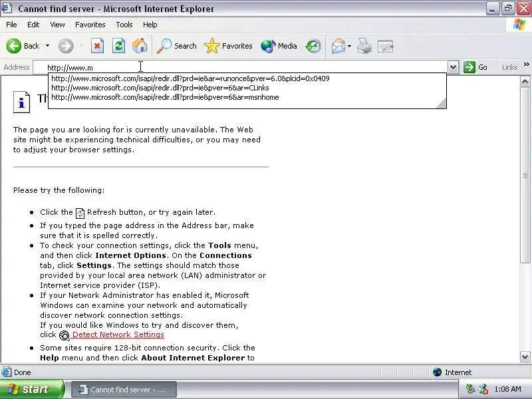Image resolution: width=532 pixels, height=399 pixels.
Task: Open the Favorites menu
Action: [x=90, y=25]
